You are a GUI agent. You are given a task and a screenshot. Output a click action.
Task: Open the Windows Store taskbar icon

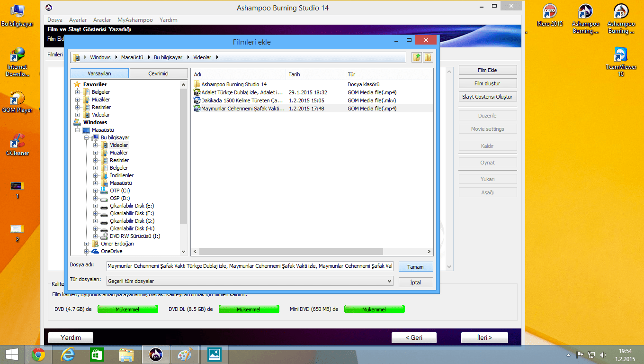[97, 355]
